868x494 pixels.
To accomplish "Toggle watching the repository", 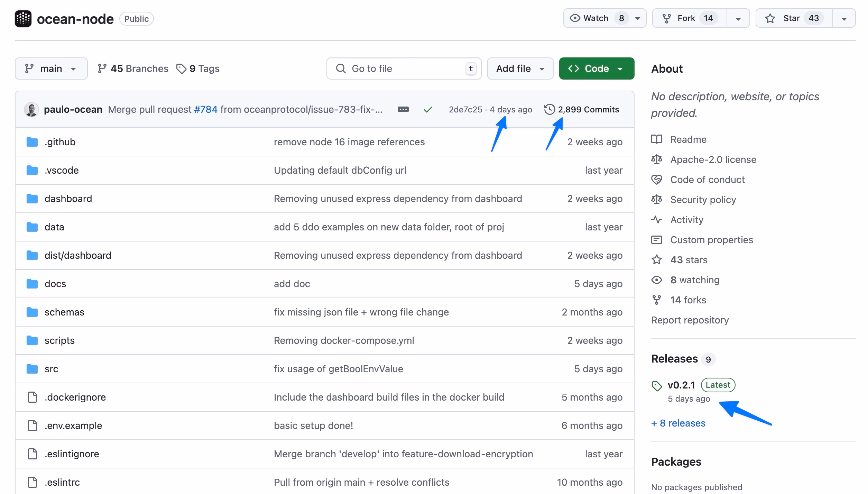I will 595,18.
